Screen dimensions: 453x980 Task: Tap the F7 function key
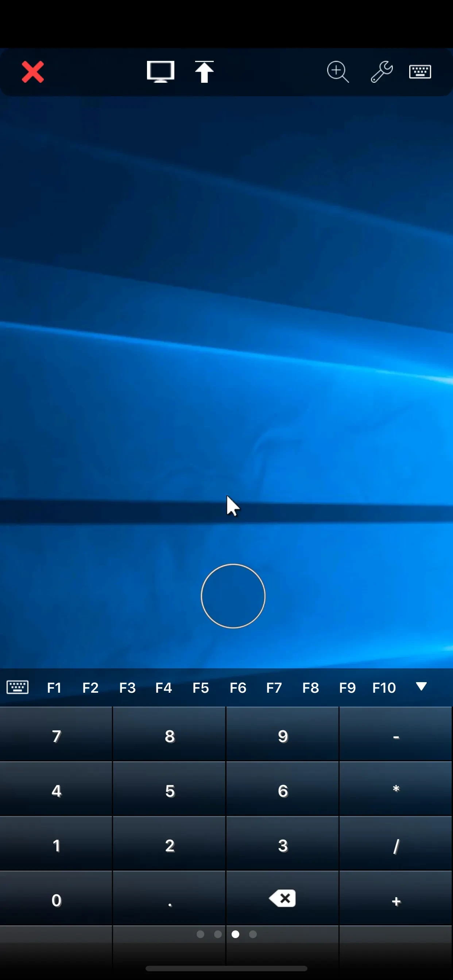(274, 688)
